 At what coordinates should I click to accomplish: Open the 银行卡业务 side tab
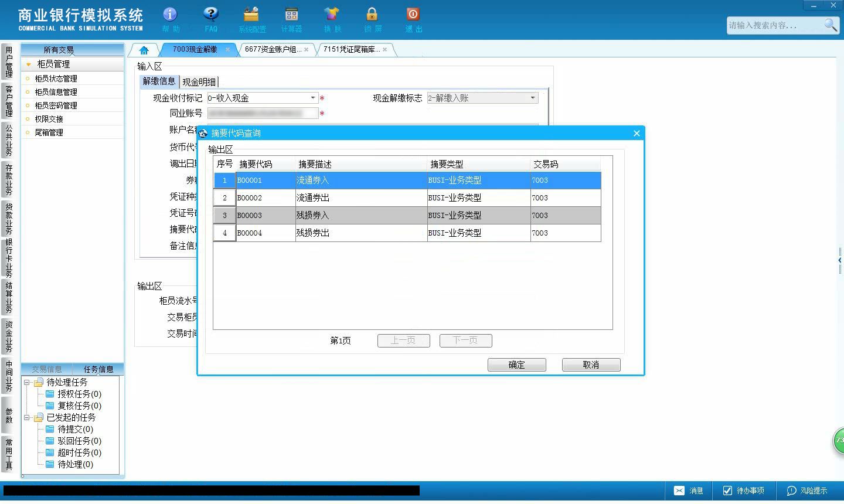tap(9, 258)
